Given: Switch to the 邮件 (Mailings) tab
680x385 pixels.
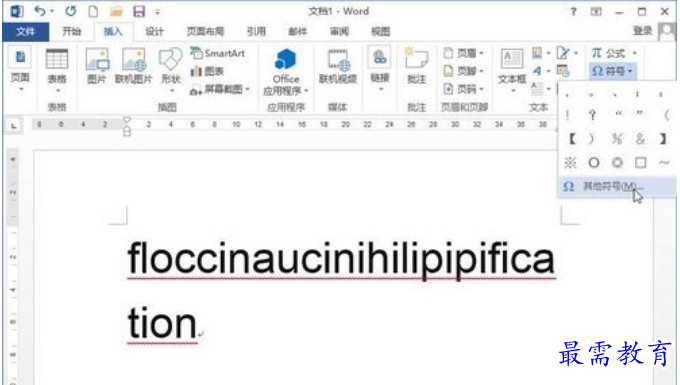Looking at the screenshot, I should point(298,31).
